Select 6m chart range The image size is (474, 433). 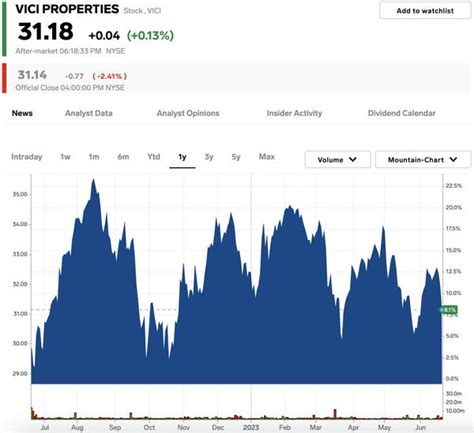click(x=123, y=157)
